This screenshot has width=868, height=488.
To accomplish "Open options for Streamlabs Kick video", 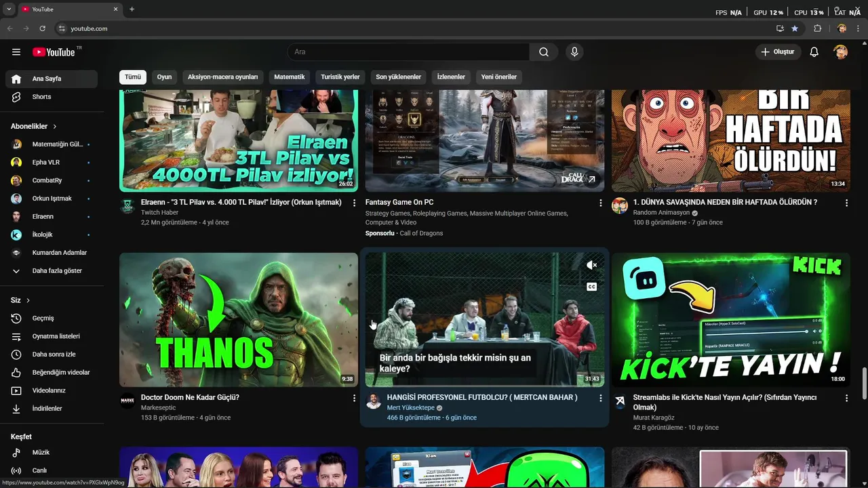I will coord(846,398).
